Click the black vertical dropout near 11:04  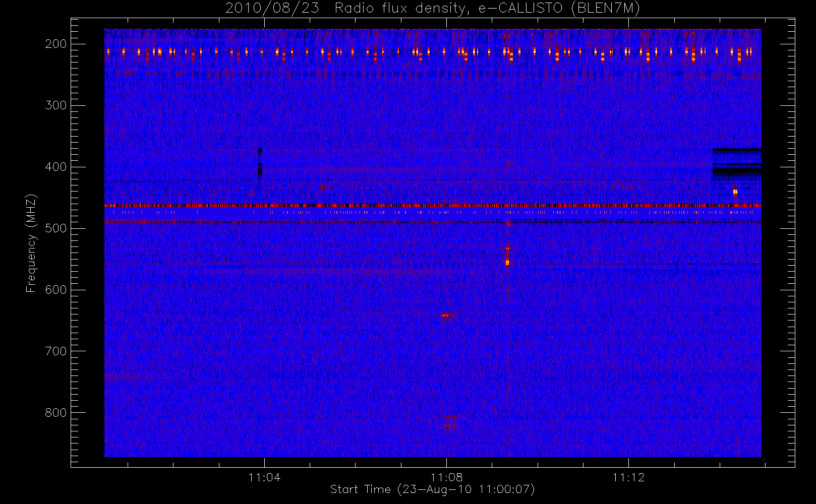coord(260,164)
